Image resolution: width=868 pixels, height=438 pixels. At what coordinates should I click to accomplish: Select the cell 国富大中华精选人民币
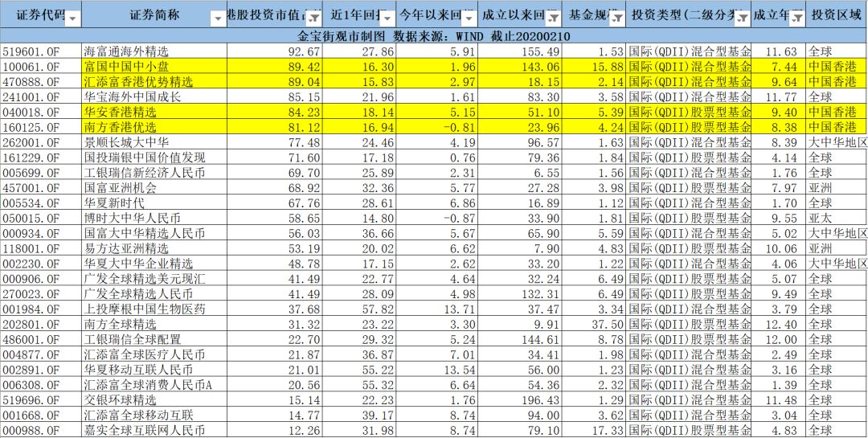154,232
